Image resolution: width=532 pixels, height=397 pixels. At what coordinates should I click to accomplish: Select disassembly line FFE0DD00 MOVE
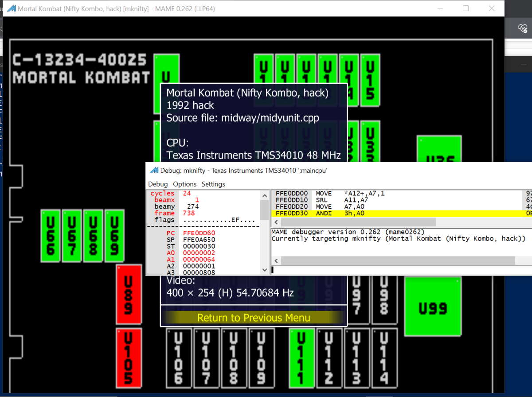pos(401,194)
